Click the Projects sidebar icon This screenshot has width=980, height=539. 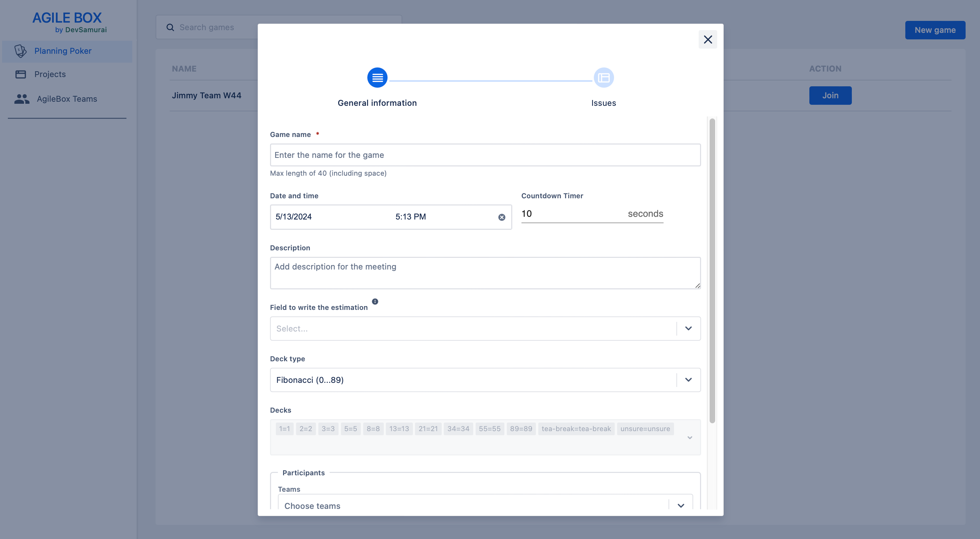click(x=21, y=74)
